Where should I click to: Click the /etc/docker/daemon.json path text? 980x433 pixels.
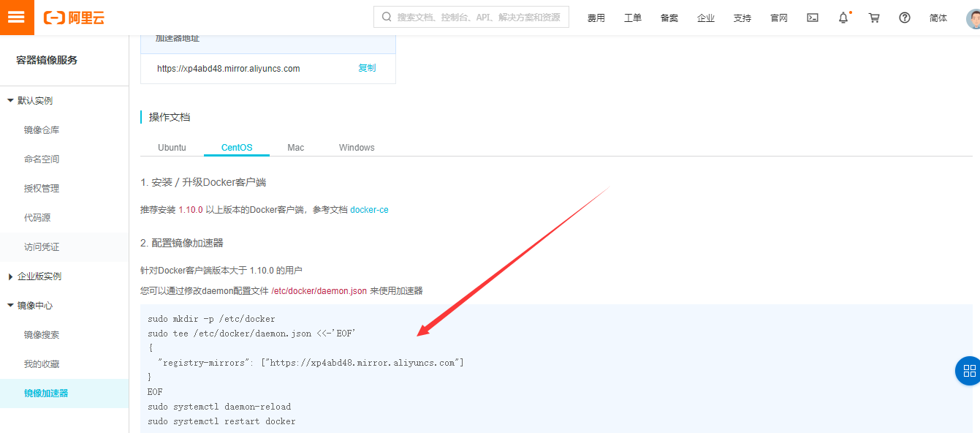(x=319, y=291)
